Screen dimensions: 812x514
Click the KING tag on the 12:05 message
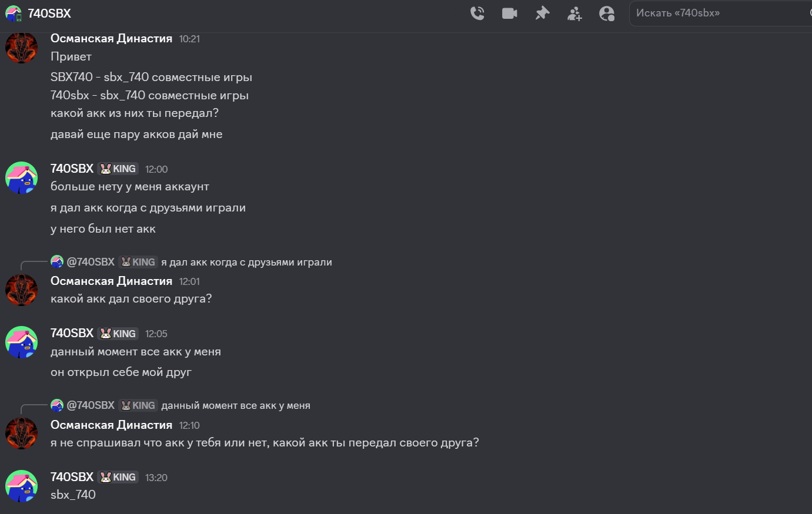click(x=118, y=334)
